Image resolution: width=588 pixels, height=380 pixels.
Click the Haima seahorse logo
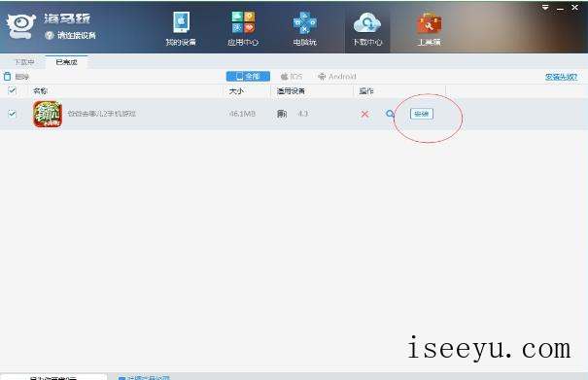click(x=21, y=25)
